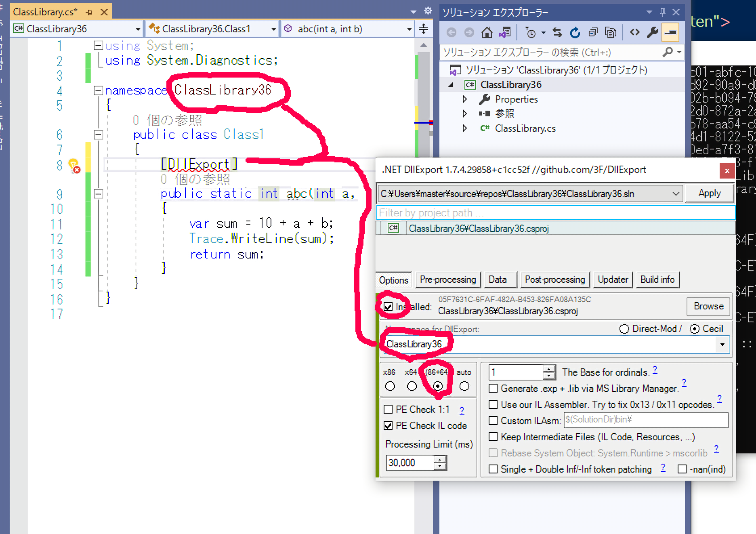Screen dimensions: 756x534
Task: Switch to the Pre-processing tab
Action: (x=448, y=280)
